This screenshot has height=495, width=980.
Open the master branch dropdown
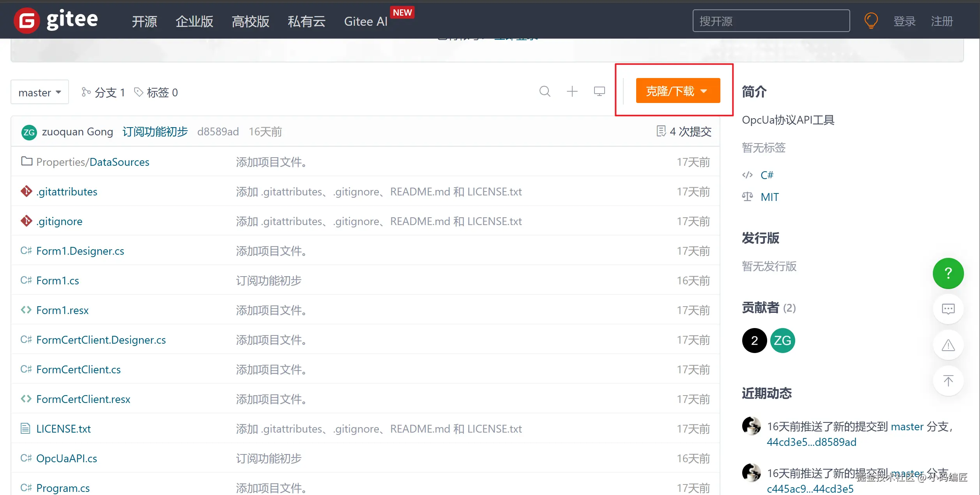point(40,92)
